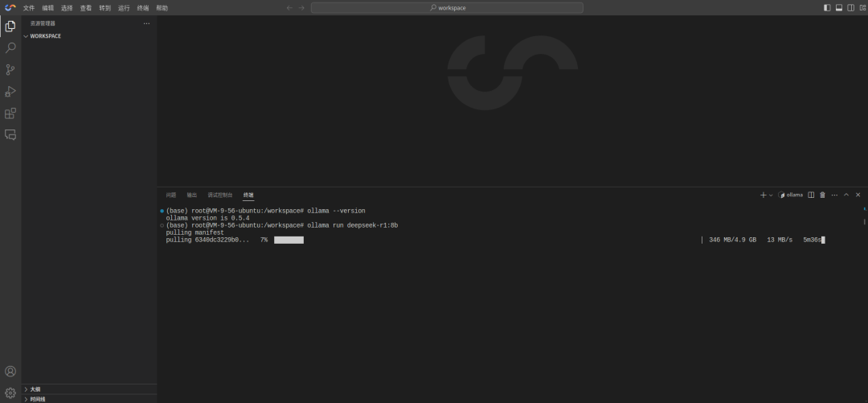
Task: Open the 运行 menu
Action: (x=124, y=8)
